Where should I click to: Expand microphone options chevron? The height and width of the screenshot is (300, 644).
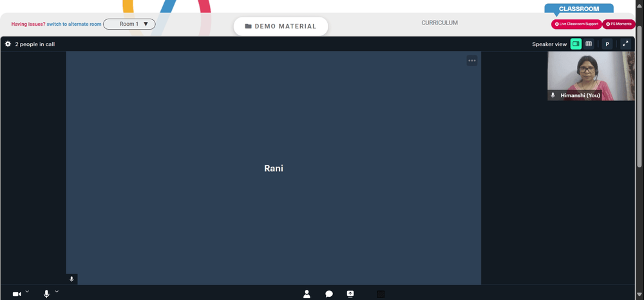[57, 292]
